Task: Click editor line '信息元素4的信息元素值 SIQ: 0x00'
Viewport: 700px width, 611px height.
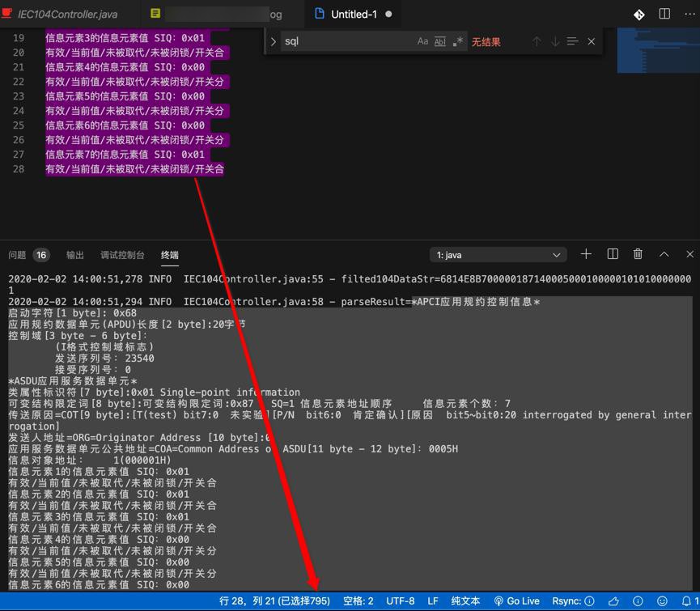Action: pos(125,67)
